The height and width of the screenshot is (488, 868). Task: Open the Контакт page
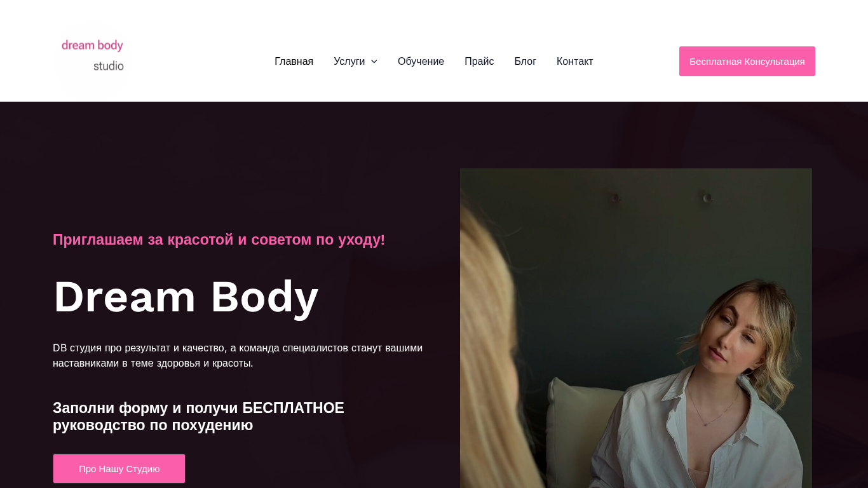tap(574, 62)
